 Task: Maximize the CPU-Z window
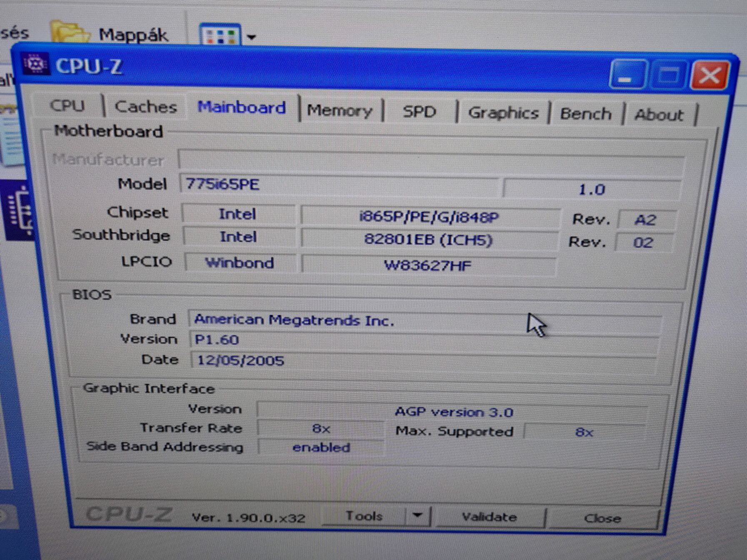[669, 75]
